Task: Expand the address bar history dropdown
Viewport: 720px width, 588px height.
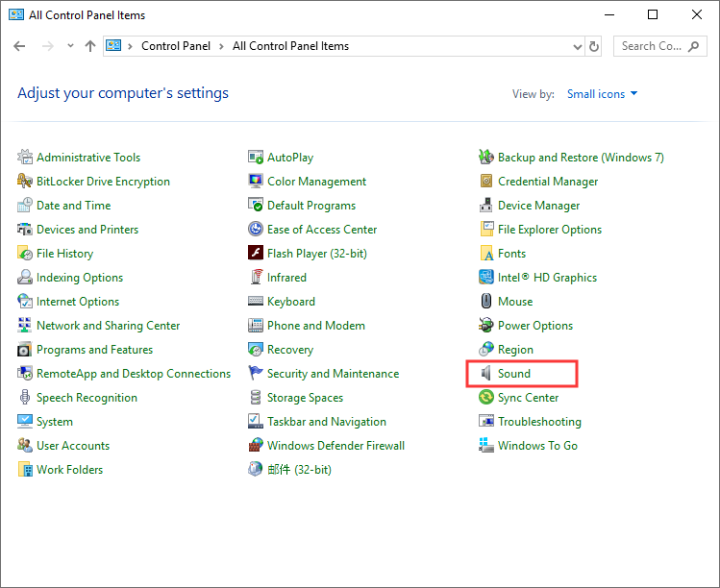Action: [x=577, y=46]
